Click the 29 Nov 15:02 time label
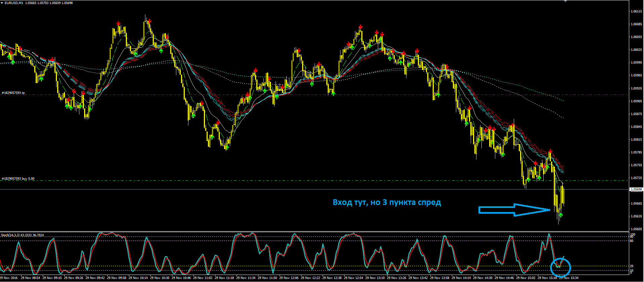Viewport: 644px width, 282px height. 526,278
